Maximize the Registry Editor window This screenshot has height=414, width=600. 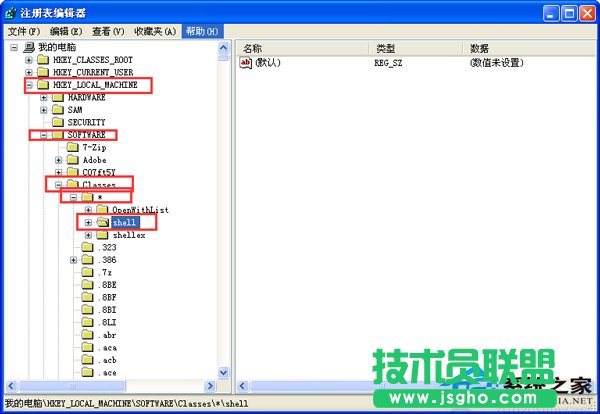pyautogui.click(x=569, y=14)
